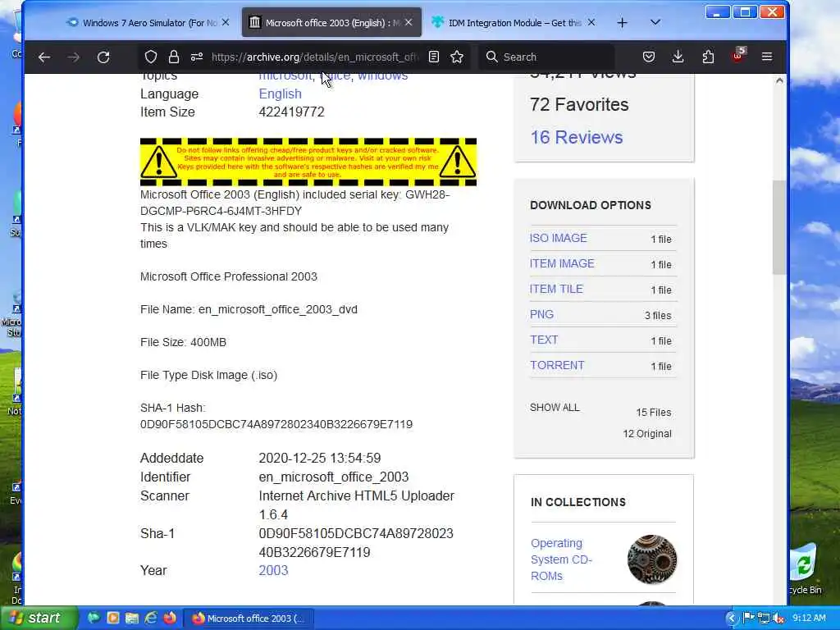The image size is (840, 630).
Task: Click the network connection tray icon
Action: coord(764,619)
